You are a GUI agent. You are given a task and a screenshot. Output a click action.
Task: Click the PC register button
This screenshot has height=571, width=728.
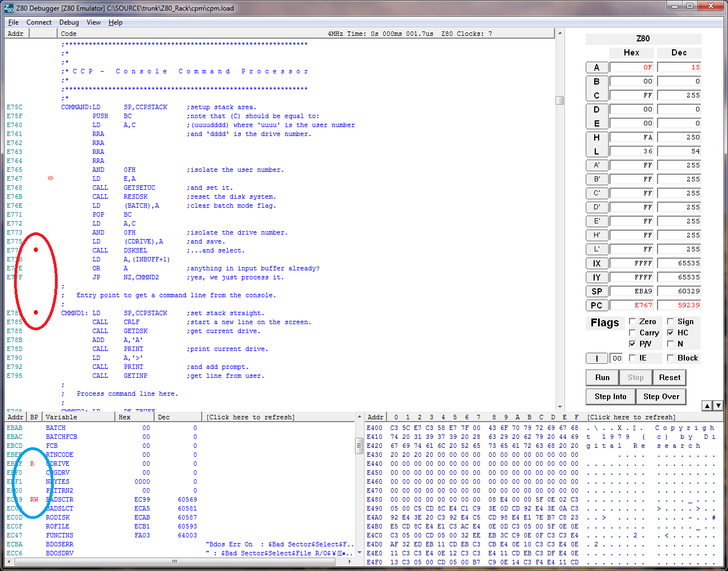point(596,305)
